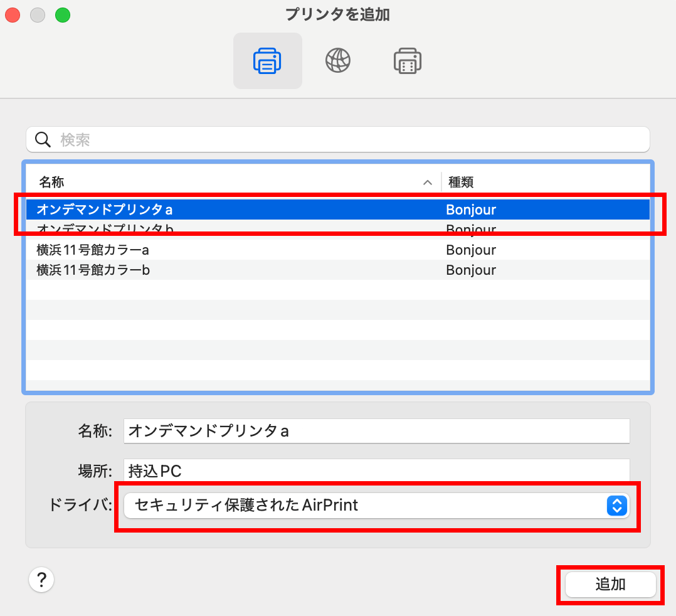Click the green zoom window button
This screenshot has width=676, height=616.
[62, 15]
